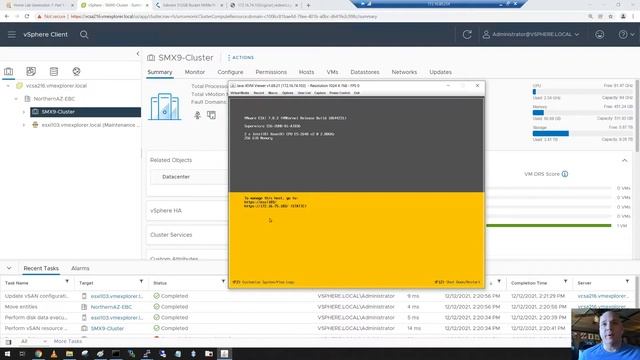Click the second small icon under cluster graphic
The image size is (640, 360).
coord(211,116)
